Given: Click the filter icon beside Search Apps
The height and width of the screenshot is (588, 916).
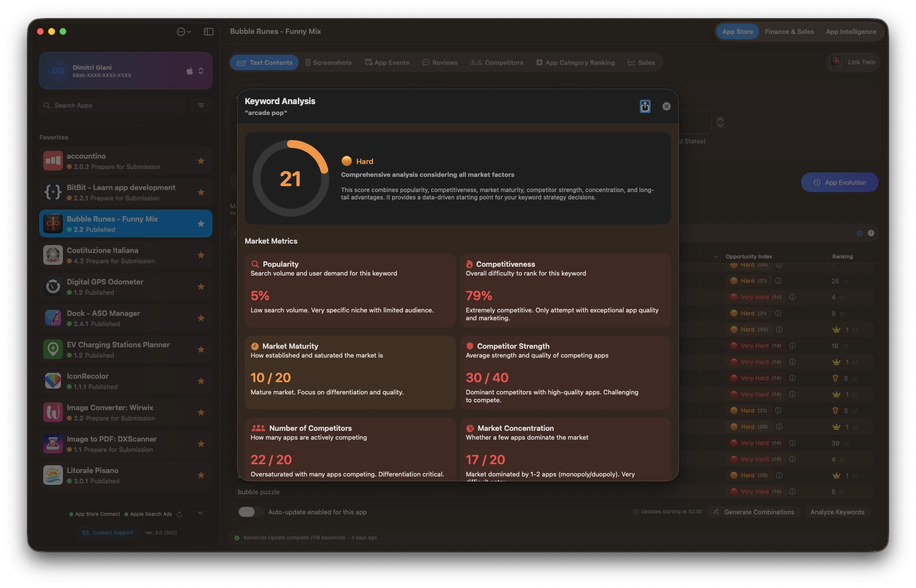Looking at the screenshot, I should tap(201, 105).
